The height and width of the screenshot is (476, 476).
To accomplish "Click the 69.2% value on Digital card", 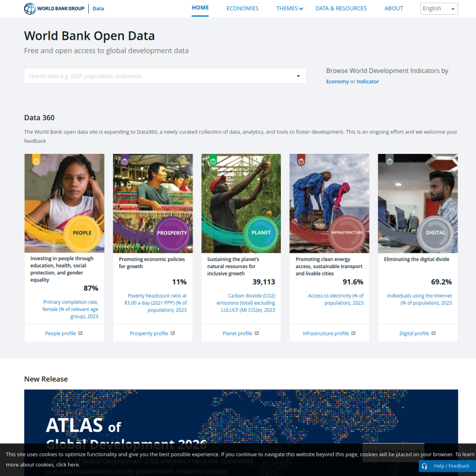I will (x=442, y=282).
